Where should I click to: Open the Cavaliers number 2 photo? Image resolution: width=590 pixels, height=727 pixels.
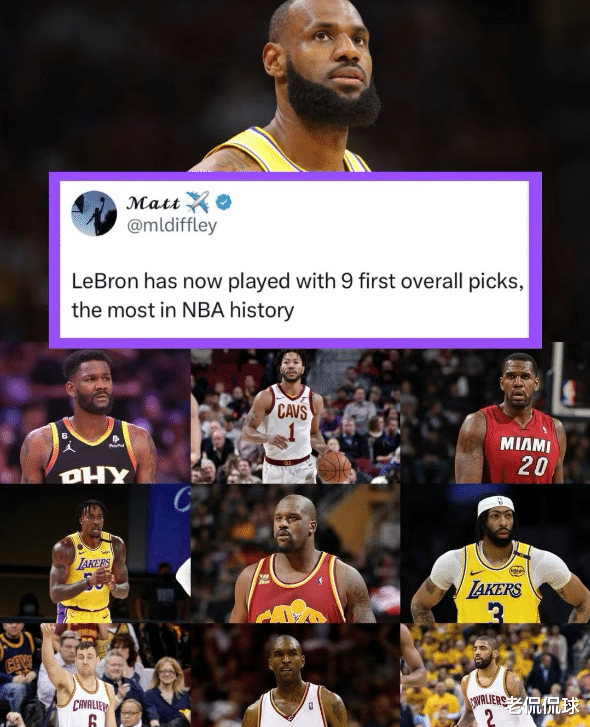pyautogui.click(x=495, y=675)
